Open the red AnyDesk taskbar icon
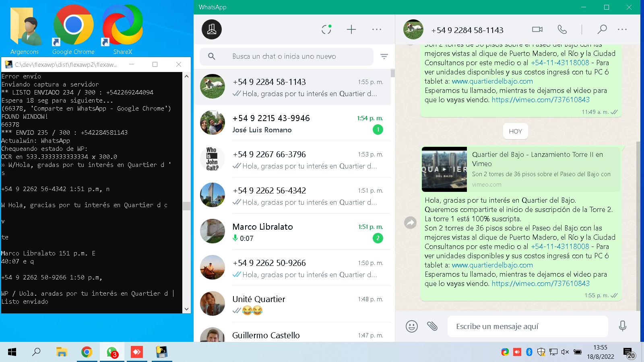The width and height of the screenshot is (644, 362). point(137,352)
